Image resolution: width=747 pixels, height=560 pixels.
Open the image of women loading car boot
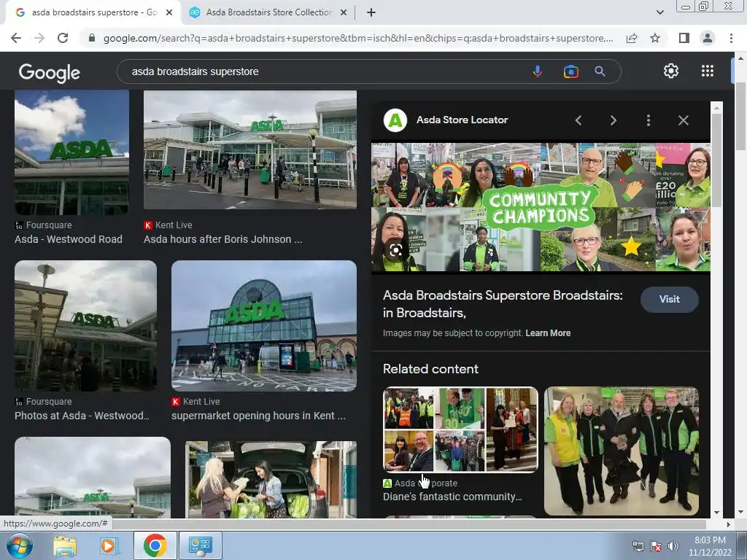pyautogui.click(x=271, y=480)
